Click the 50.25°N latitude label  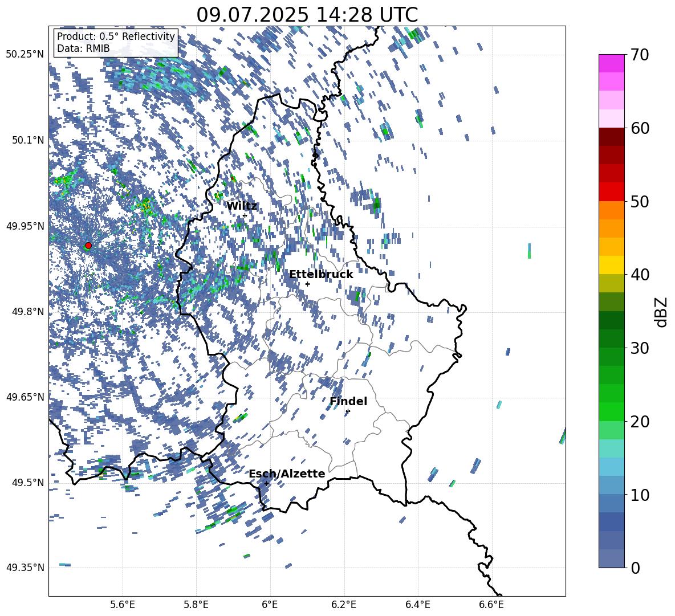click(26, 55)
